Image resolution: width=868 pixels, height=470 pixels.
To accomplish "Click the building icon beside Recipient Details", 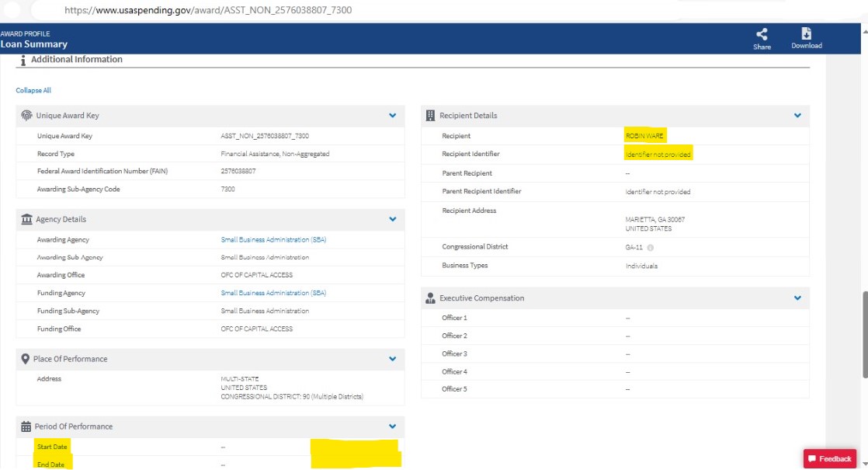I will pos(430,115).
